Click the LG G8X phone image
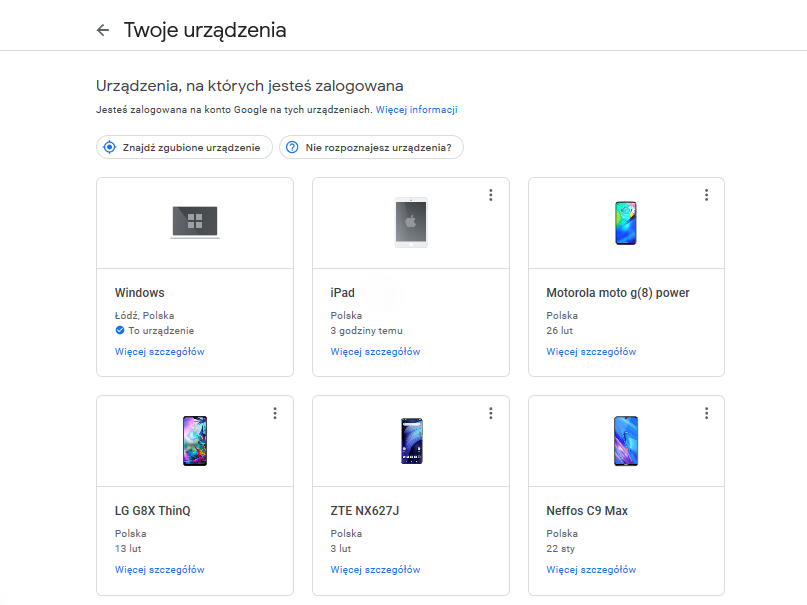Image resolution: width=807 pixels, height=605 pixels. click(195, 440)
